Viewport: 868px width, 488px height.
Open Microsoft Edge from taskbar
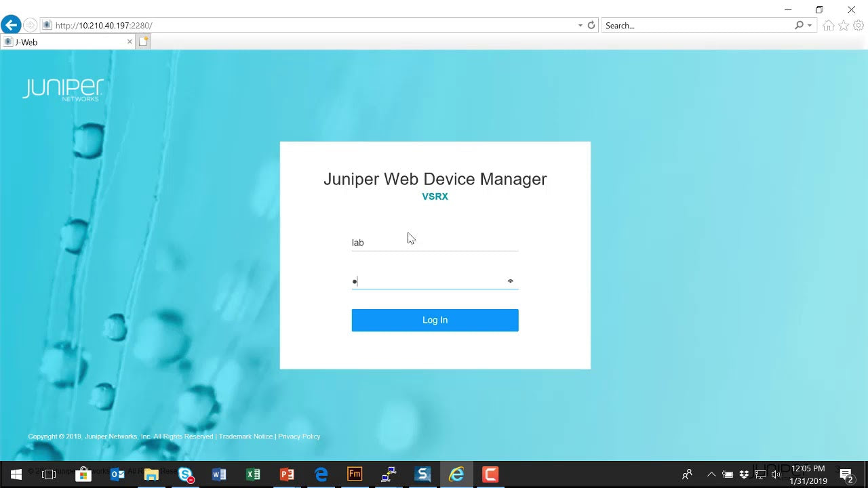click(321, 474)
